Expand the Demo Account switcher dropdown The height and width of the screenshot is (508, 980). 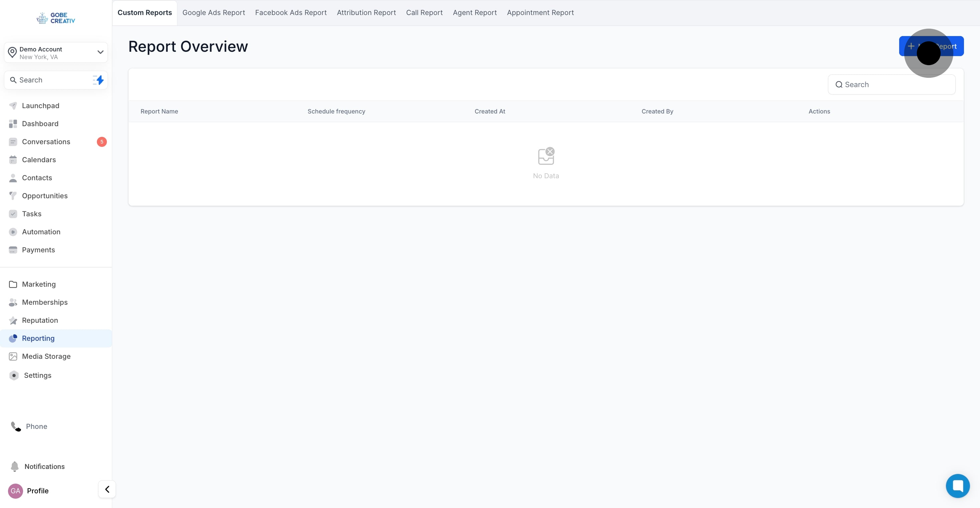100,52
